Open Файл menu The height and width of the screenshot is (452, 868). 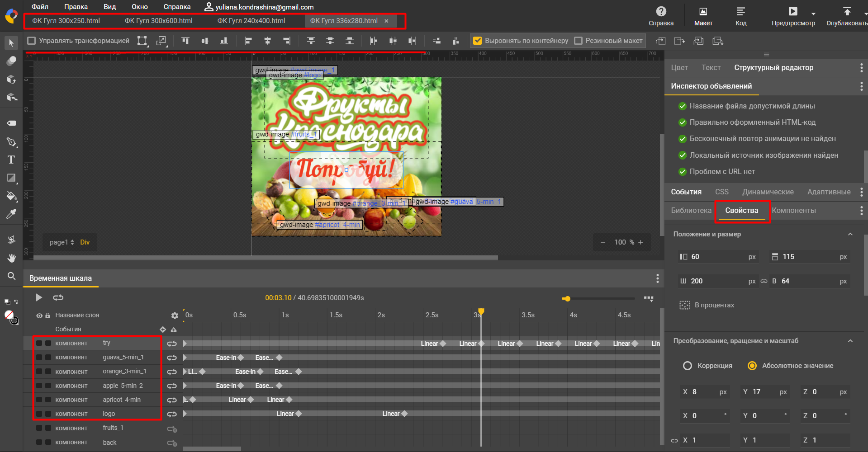(40, 7)
